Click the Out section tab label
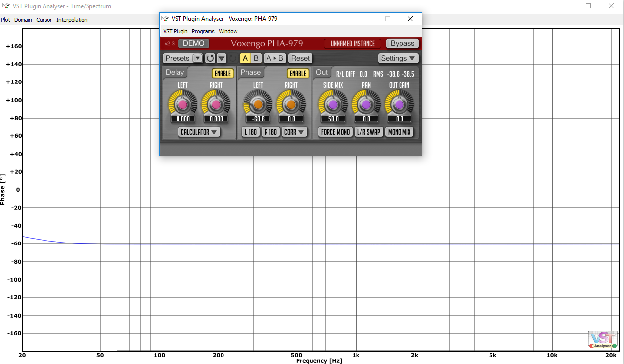 coord(322,72)
